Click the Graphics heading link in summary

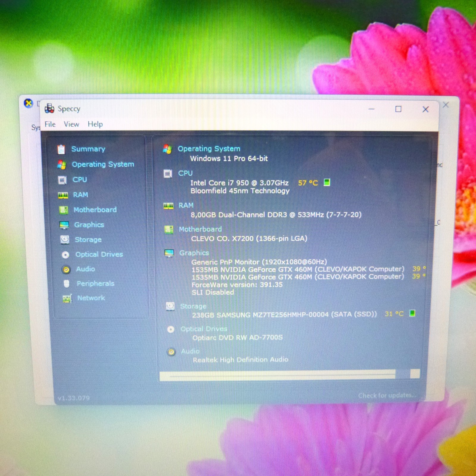coord(194,253)
